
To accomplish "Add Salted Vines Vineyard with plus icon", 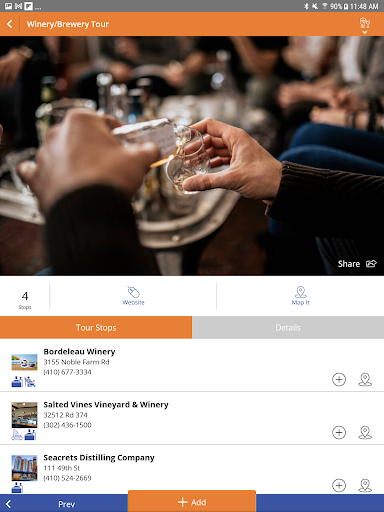I will (x=339, y=432).
